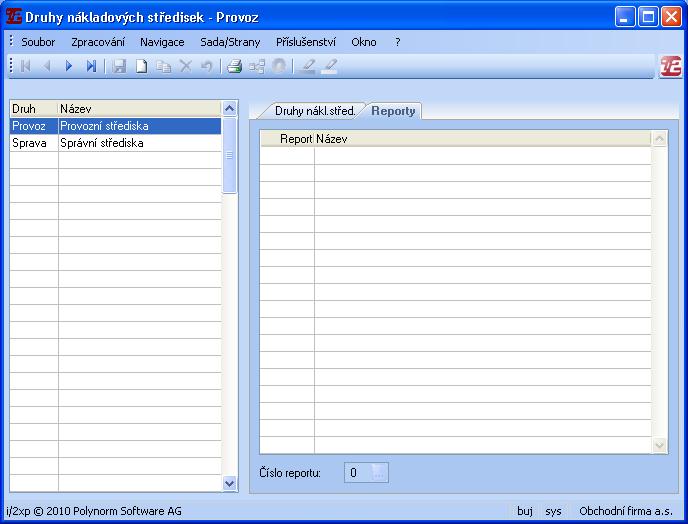Image resolution: width=688 pixels, height=524 pixels.
Task: Open the Okno menu
Action: coord(364,42)
